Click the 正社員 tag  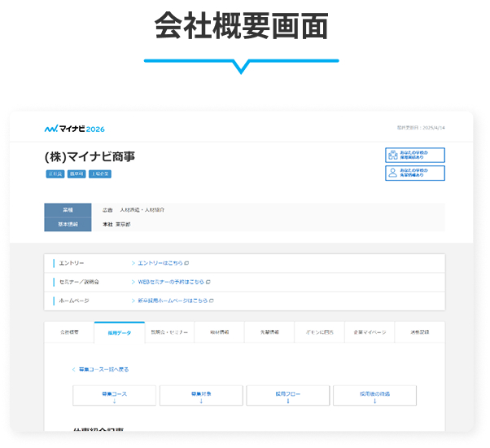coord(55,173)
